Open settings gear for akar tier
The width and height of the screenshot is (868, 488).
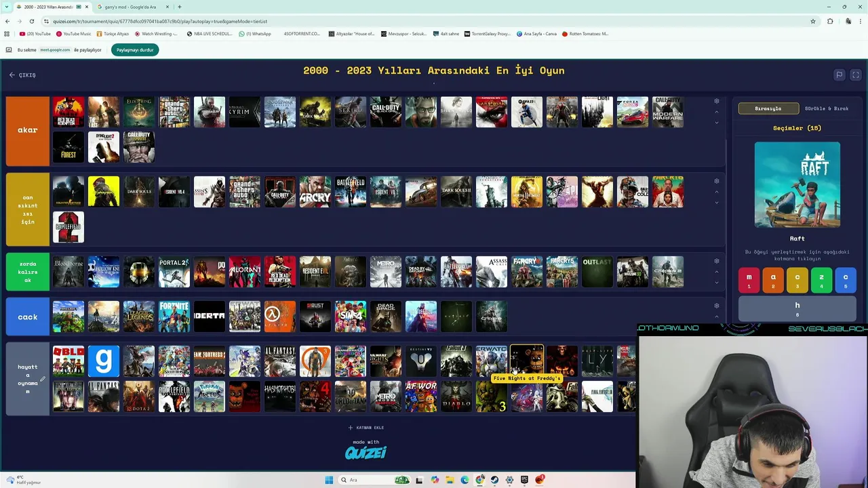pos(717,101)
